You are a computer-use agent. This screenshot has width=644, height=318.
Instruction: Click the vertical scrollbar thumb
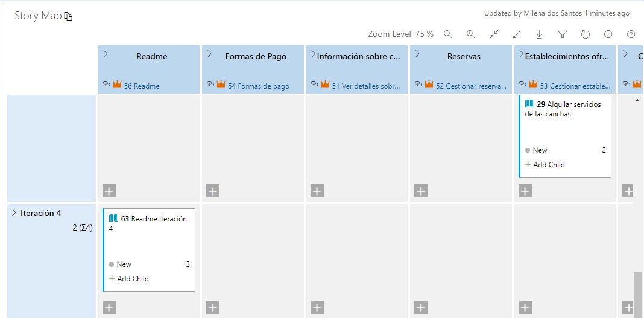(x=637, y=294)
